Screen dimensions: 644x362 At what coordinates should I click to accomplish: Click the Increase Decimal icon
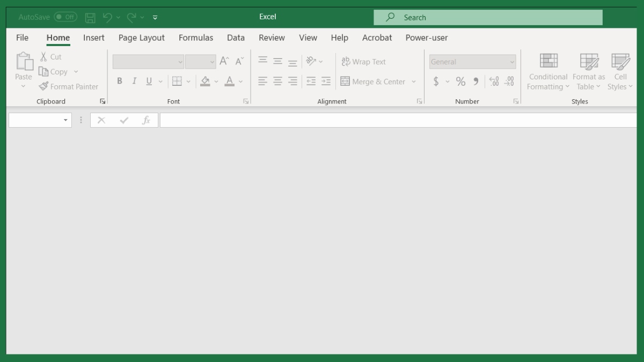click(x=494, y=82)
